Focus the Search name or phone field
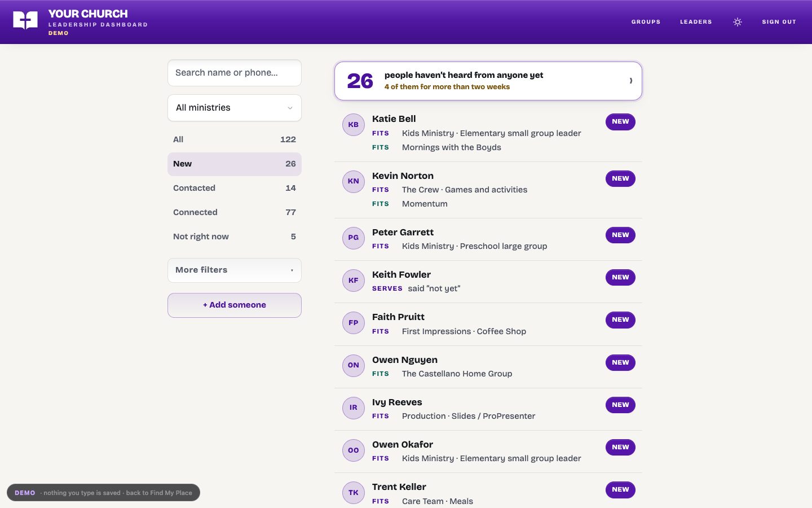This screenshot has width=812, height=508. tap(235, 73)
